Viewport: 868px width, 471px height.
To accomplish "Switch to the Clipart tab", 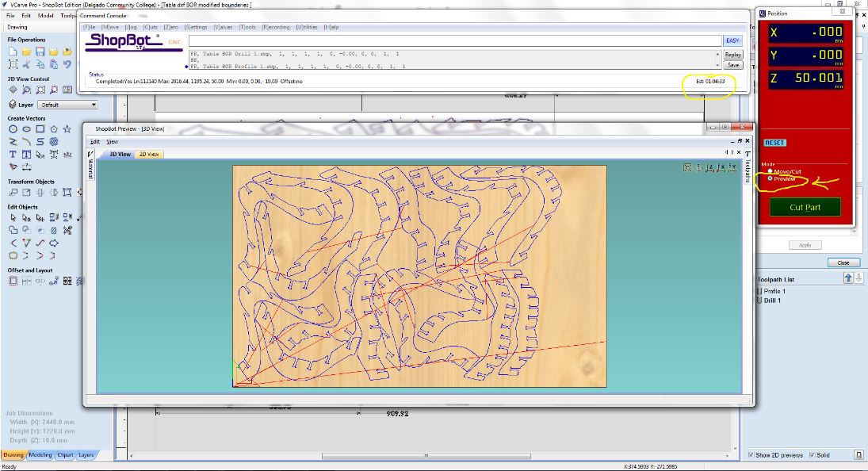I will pos(65,455).
